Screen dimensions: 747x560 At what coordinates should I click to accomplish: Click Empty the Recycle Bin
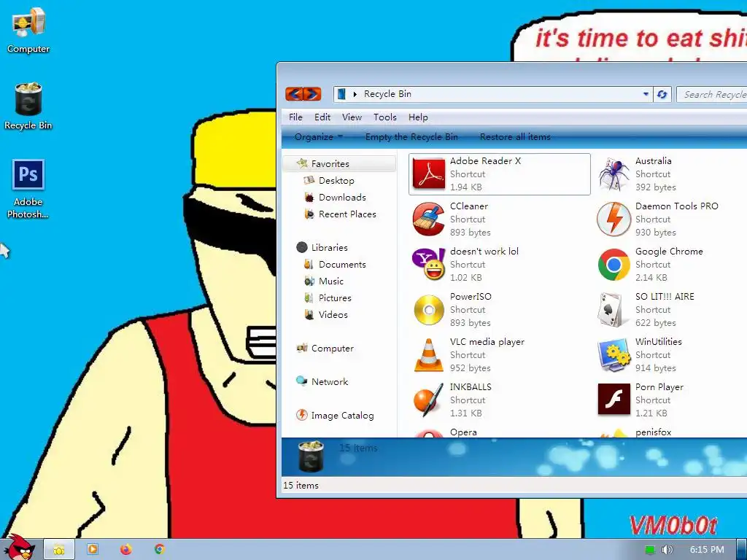411,136
